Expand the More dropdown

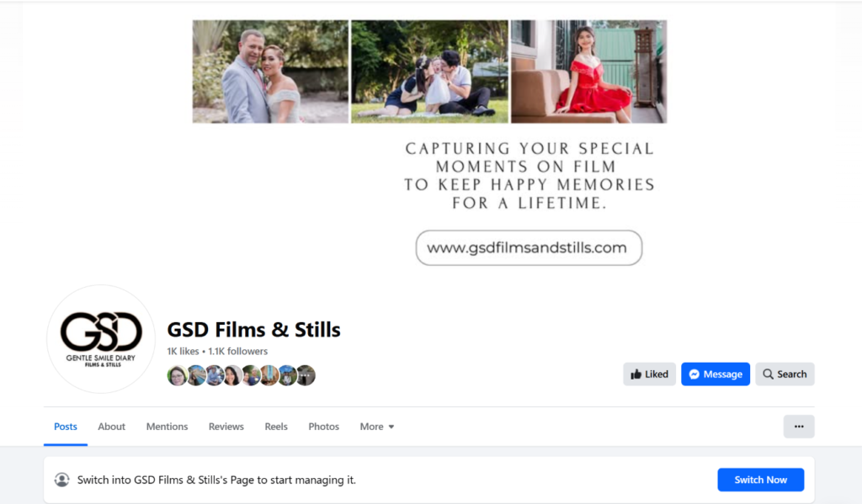377,427
